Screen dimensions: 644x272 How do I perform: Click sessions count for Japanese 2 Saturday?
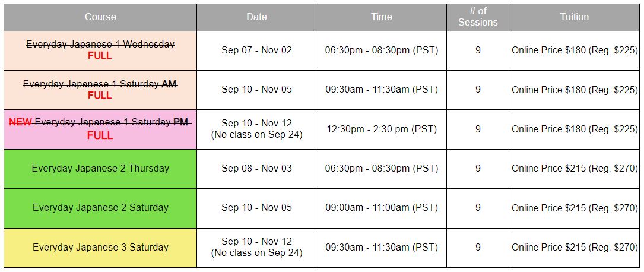pos(478,208)
